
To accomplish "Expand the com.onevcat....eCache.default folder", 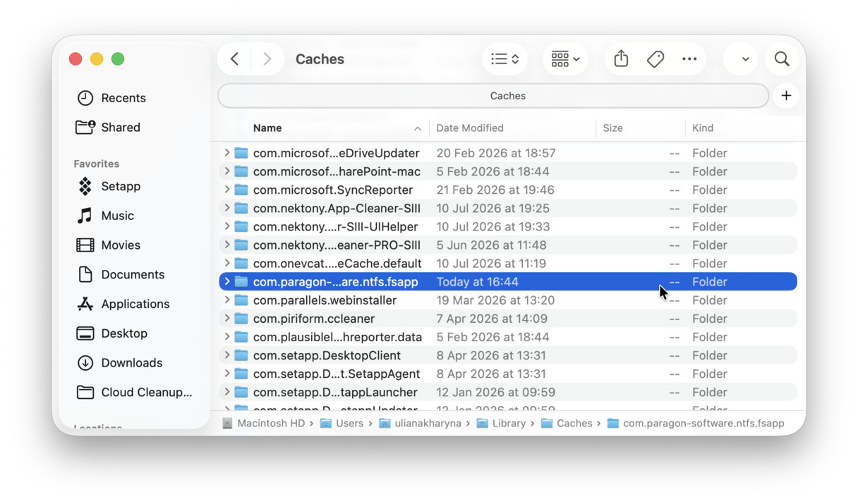I will 227,264.
